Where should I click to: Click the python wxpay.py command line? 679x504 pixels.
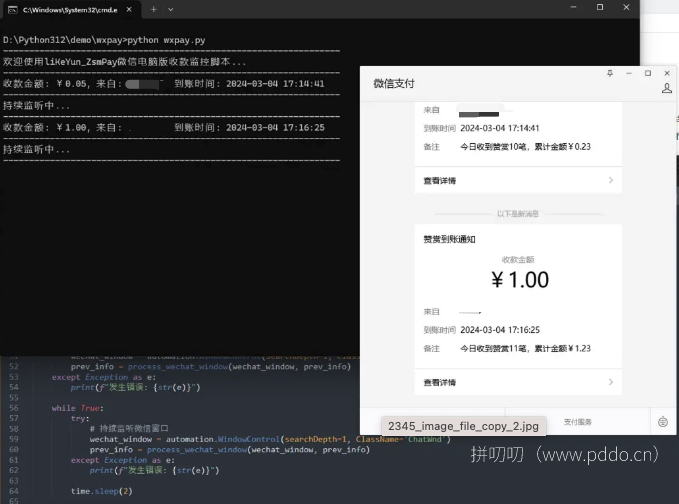[x=104, y=40]
